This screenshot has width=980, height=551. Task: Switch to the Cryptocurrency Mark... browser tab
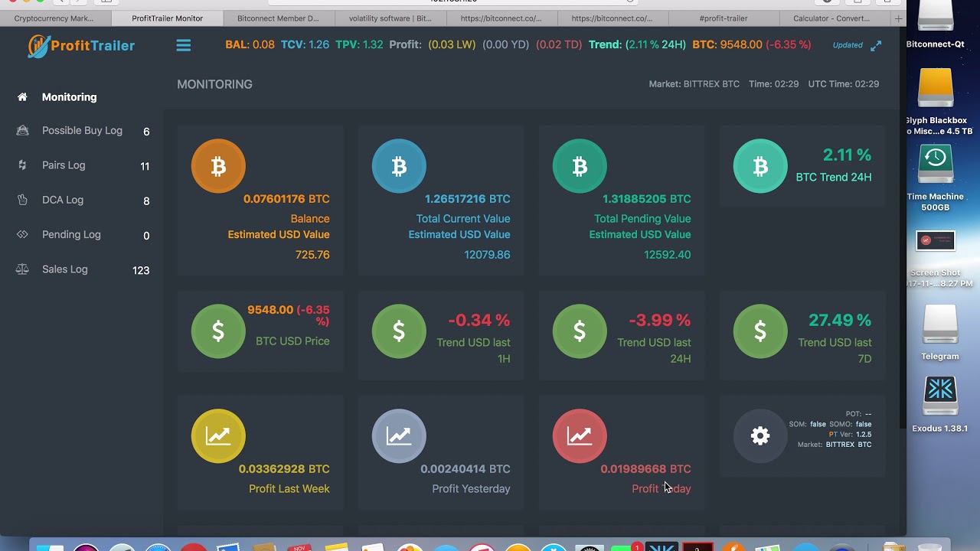pos(54,18)
